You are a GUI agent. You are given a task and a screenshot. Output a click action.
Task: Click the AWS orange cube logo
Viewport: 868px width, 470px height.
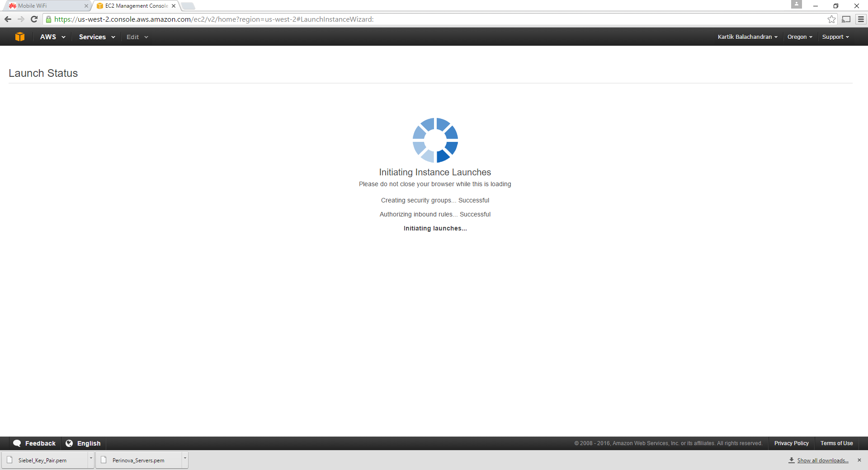[x=20, y=37]
